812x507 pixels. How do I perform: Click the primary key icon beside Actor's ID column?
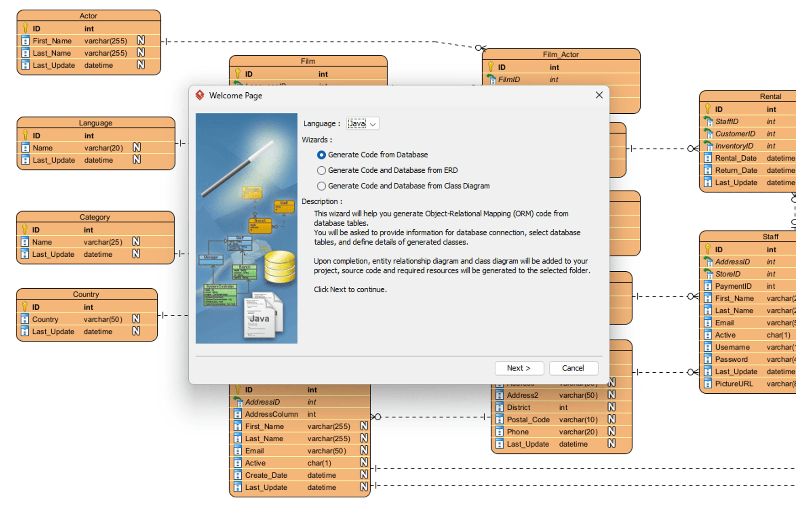(x=26, y=28)
